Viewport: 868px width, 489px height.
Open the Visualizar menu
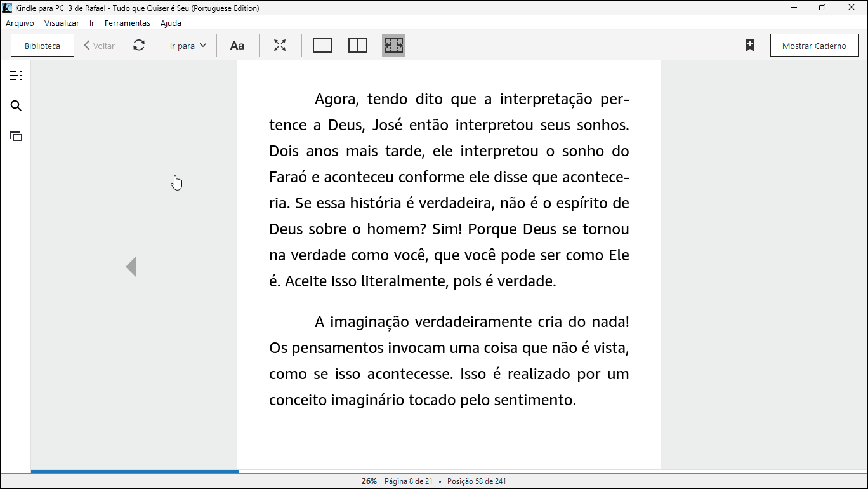pos(62,23)
